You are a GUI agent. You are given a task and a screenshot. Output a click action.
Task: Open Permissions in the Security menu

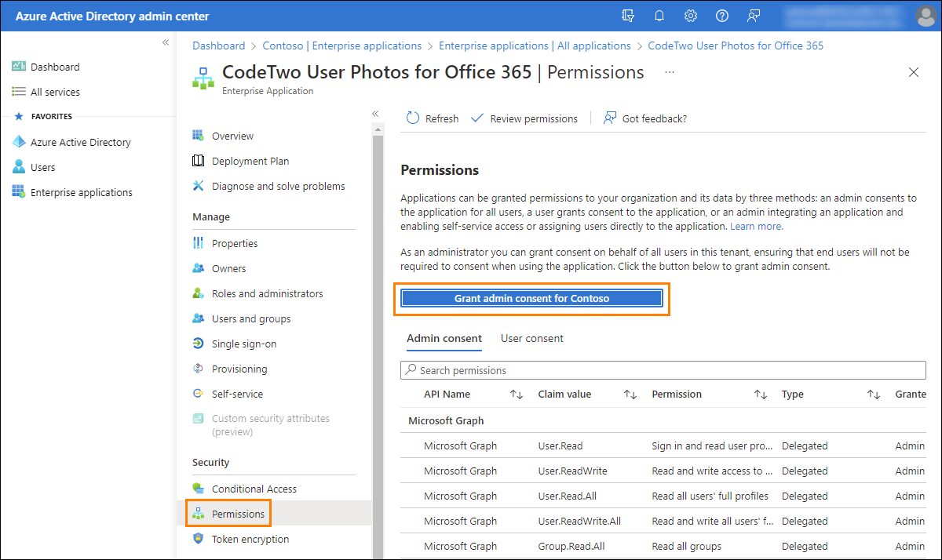point(239,514)
